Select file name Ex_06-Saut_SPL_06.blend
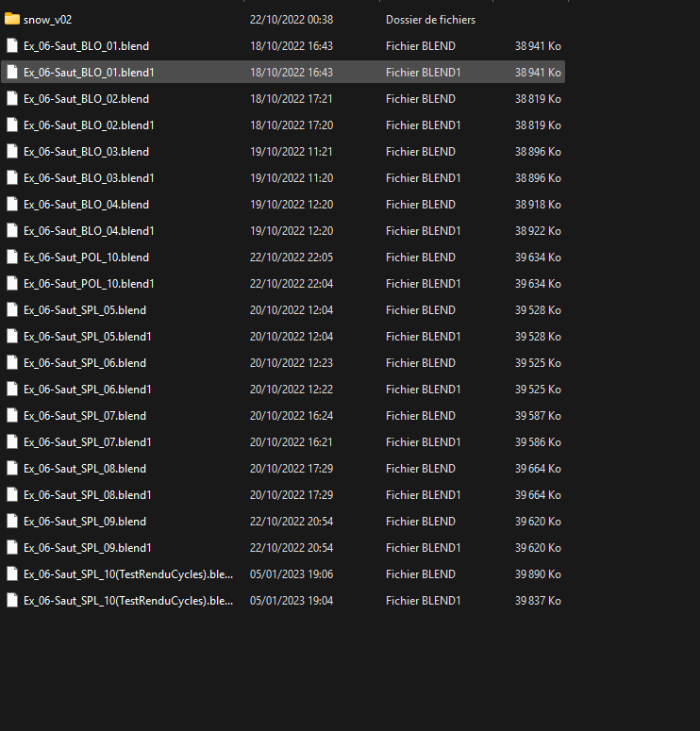700x731 pixels. (x=85, y=363)
